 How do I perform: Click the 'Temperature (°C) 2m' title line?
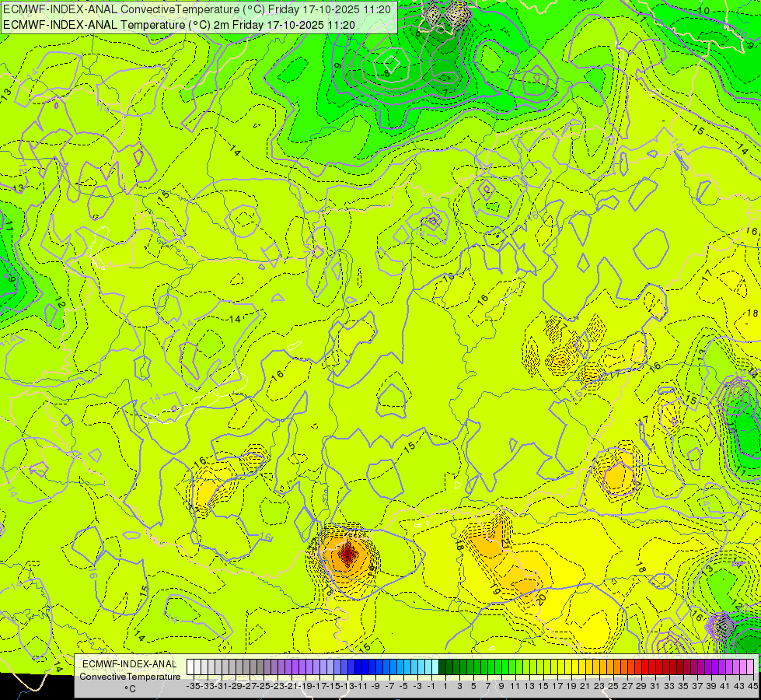(179, 25)
